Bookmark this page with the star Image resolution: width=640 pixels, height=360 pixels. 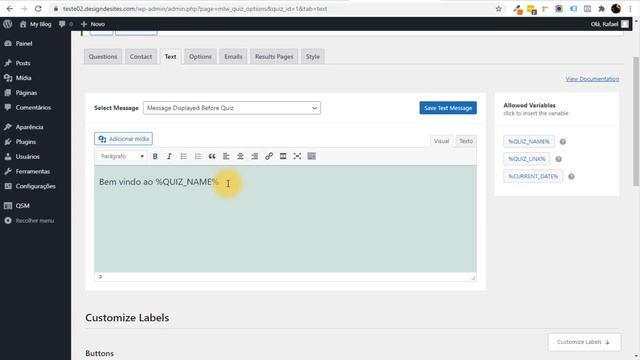click(x=499, y=9)
